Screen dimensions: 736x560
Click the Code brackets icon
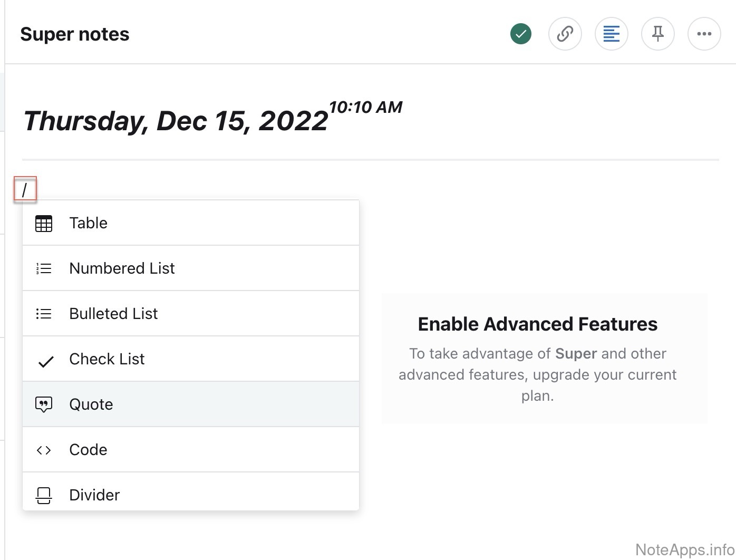pos(44,450)
